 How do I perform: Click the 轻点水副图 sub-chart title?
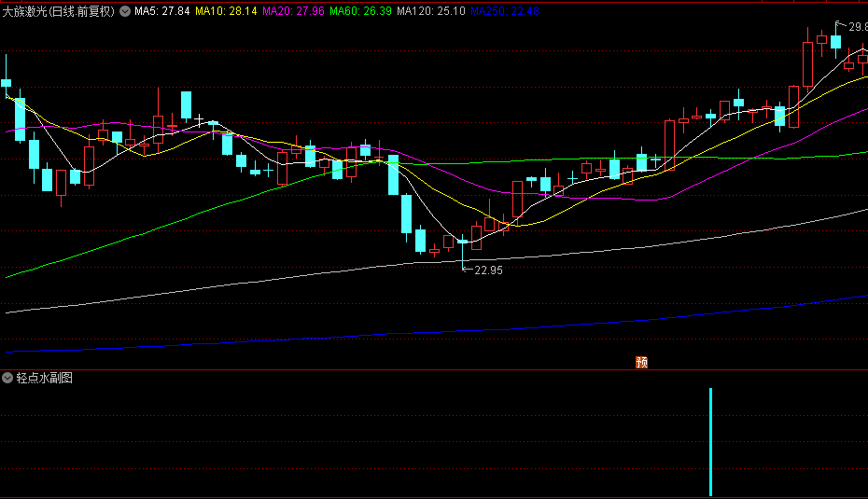pos(44,378)
